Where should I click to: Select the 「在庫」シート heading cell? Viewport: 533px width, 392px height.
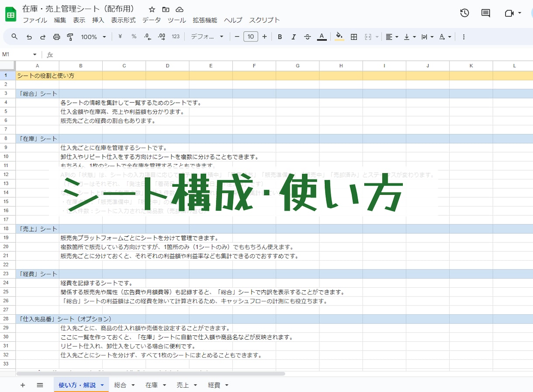(x=38, y=139)
